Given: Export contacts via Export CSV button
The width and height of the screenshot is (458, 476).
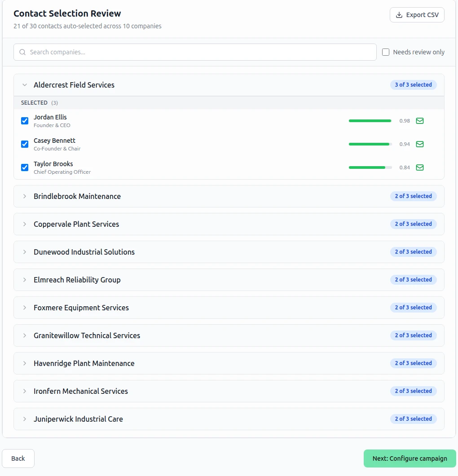Looking at the screenshot, I should click(x=417, y=15).
